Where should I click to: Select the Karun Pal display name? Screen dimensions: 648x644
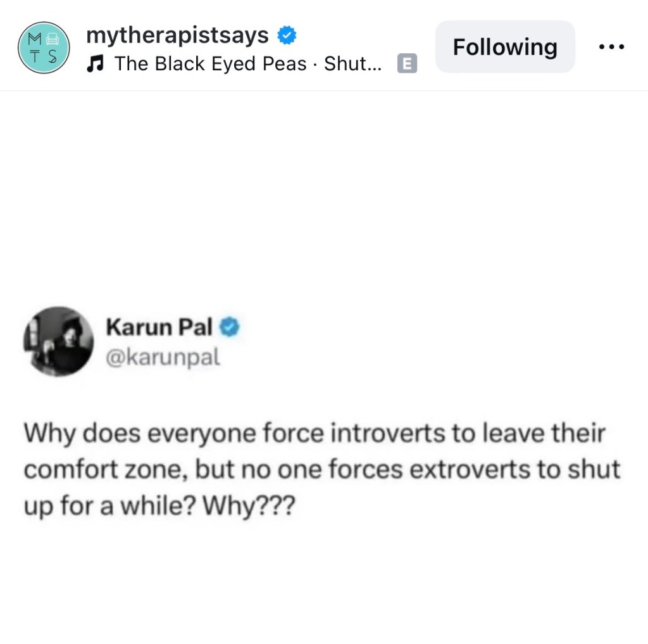click(159, 327)
